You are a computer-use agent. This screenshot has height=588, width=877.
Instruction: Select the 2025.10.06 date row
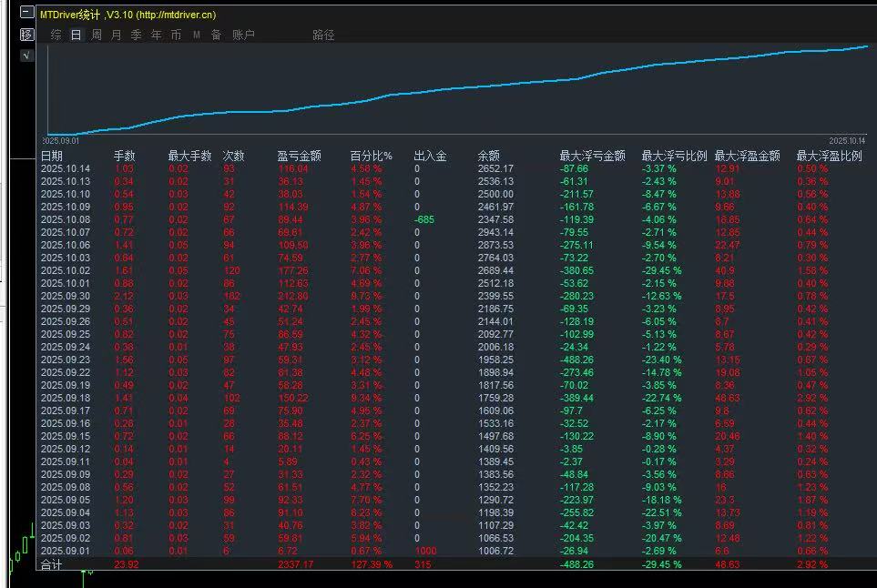tap(66, 246)
